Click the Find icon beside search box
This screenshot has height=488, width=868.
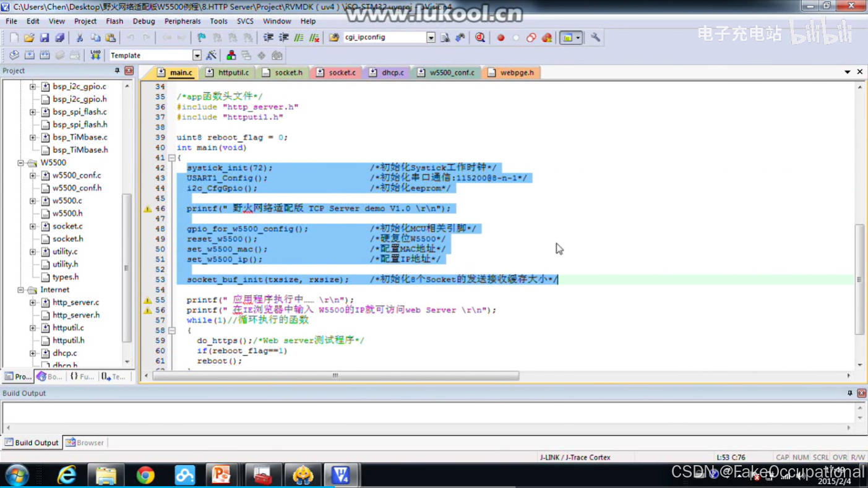tap(445, 38)
